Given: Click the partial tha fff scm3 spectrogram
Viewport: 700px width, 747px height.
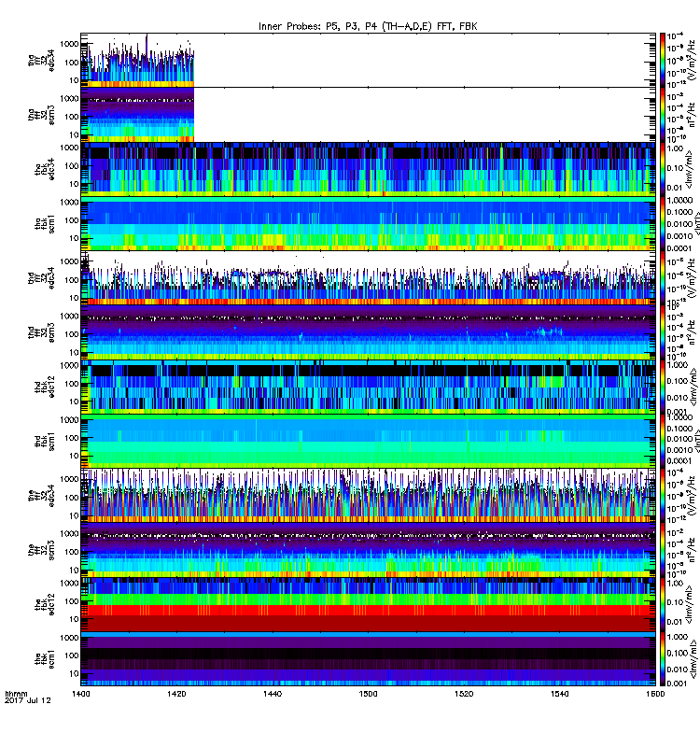Looking at the screenshot, I should pyautogui.click(x=137, y=115).
